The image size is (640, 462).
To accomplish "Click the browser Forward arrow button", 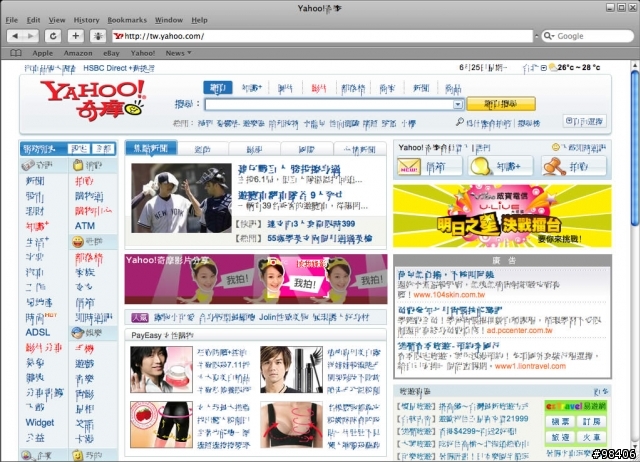I will tap(31, 36).
